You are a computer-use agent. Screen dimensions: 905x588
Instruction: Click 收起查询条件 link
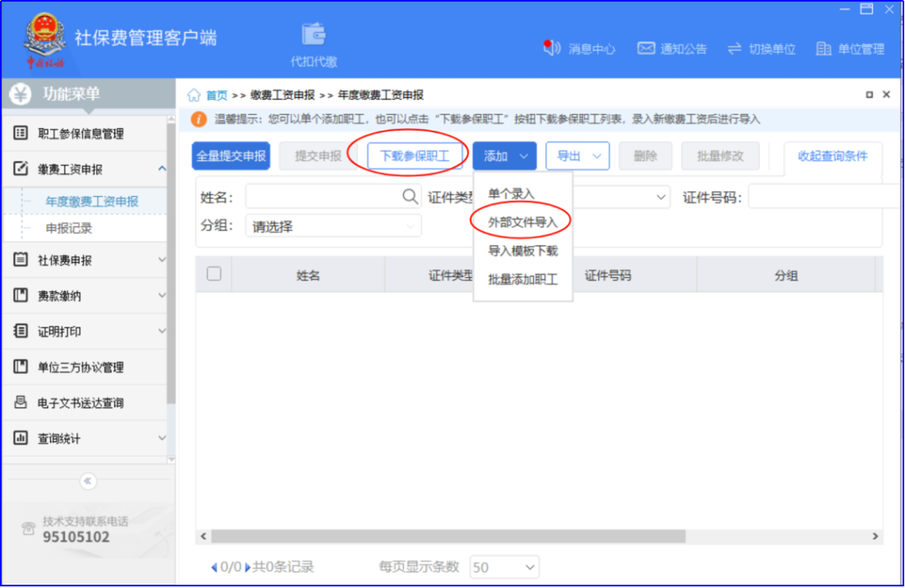click(832, 156)
